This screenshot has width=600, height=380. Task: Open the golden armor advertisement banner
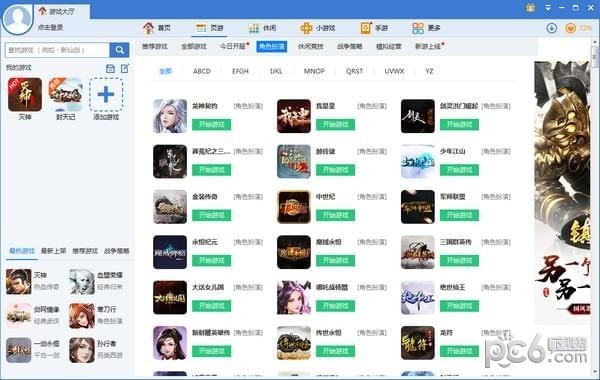point(562,192)
